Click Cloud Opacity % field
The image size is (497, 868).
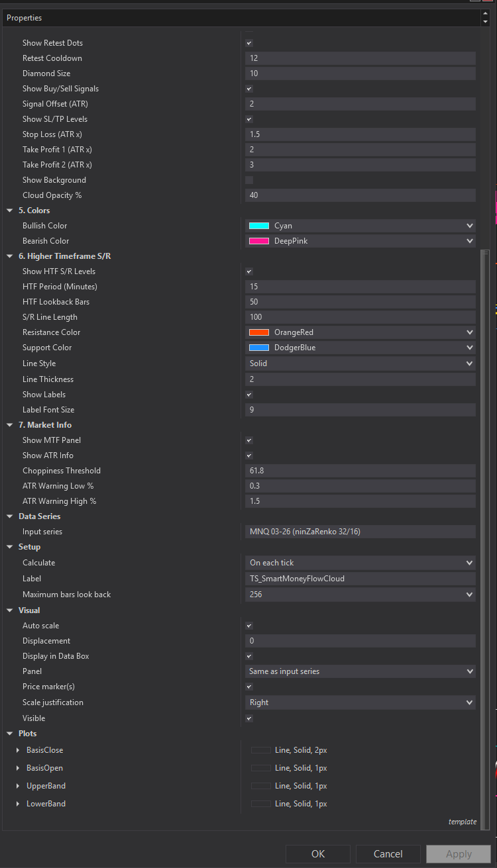tap(360, 195)
